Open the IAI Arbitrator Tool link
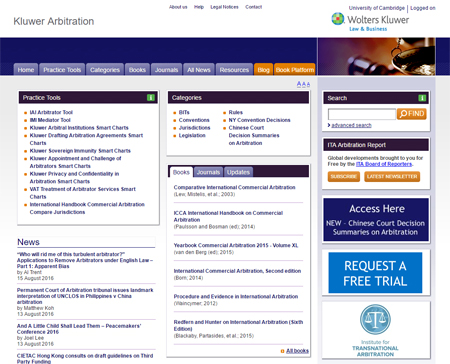 click(x=51, y=112)
